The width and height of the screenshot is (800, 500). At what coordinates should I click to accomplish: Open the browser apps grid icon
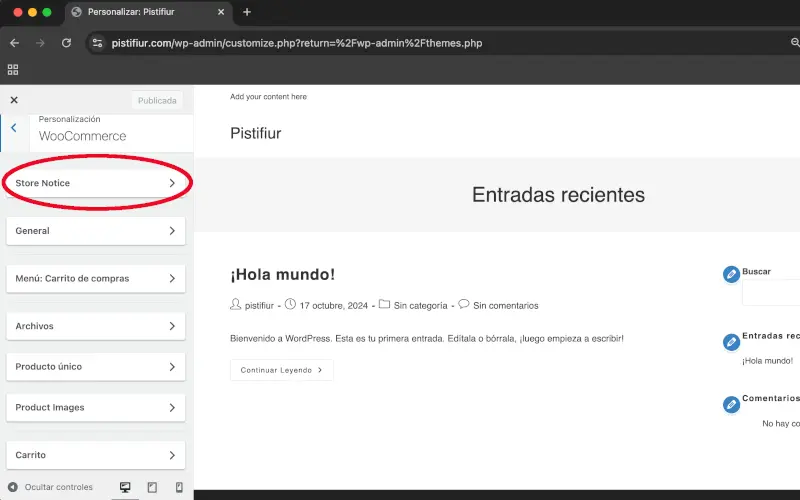point(13,69)
